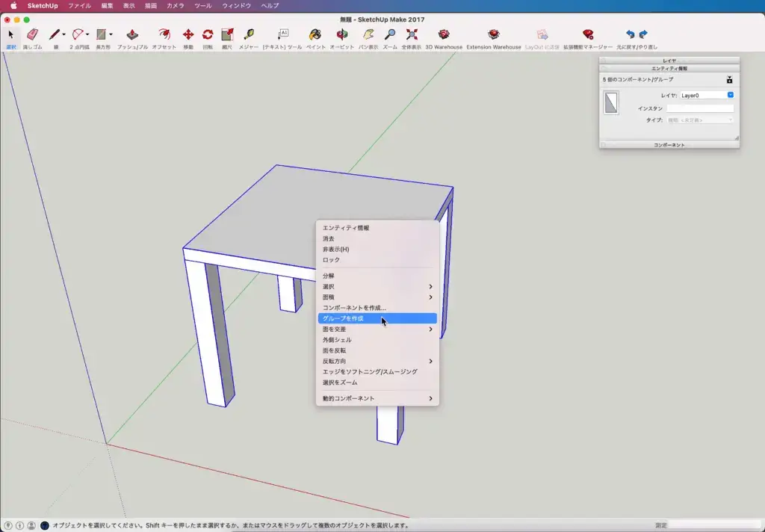Choose 非表示(H) in the context menu
Image resolution: width=765 pixels, height=532 pixels.
point(377,250)
